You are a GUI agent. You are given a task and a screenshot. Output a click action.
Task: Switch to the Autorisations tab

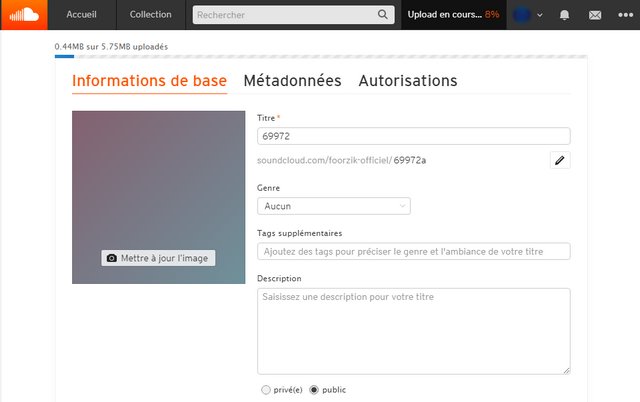[x=407, y=81]
